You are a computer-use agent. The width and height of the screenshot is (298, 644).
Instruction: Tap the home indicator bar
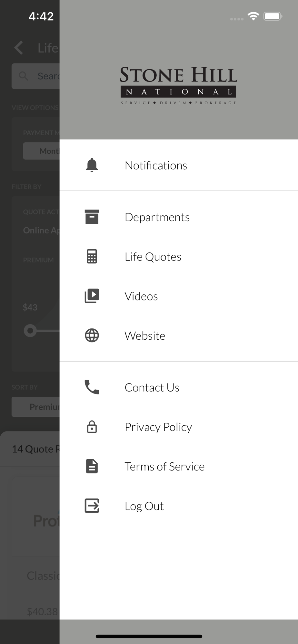[x=149, y=636]
